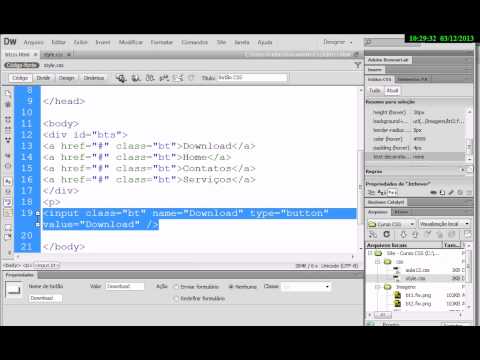Click the <input.bt> tag in the tag selector
Screen dimensions: 480x360
point(48,266)
